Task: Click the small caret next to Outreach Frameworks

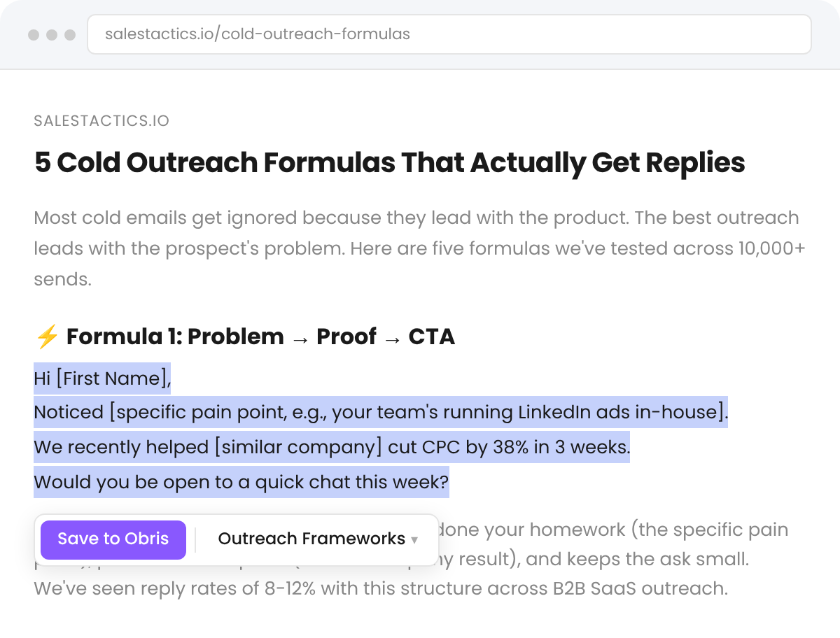Action: [x=414, y=540]
